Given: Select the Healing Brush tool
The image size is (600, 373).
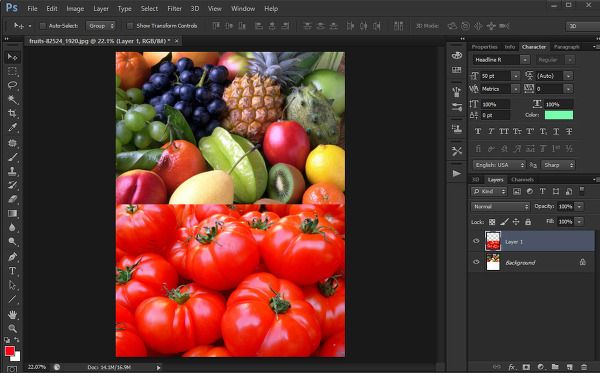Looking at the screenshot, I should 12,143.
